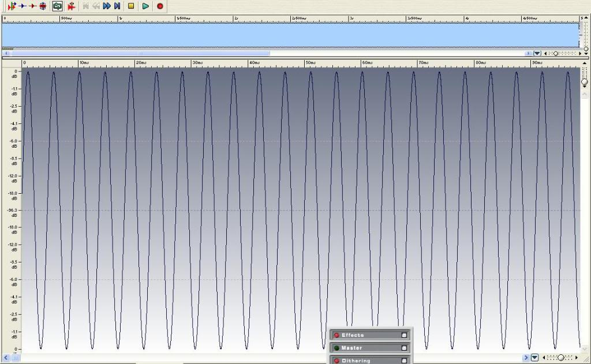Click the 3s mark on overview ruler
Image resolution: width=591 pixels, height=364 pixels.
[x=351, y=18]
